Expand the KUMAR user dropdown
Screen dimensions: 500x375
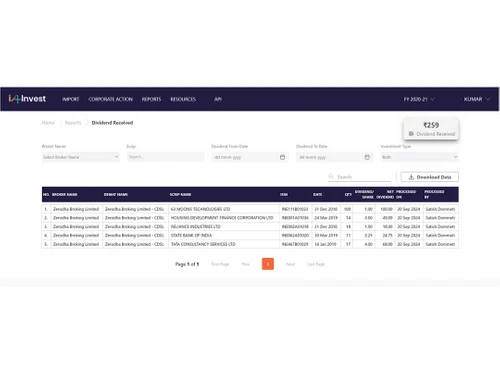click(x=477, y=99)
